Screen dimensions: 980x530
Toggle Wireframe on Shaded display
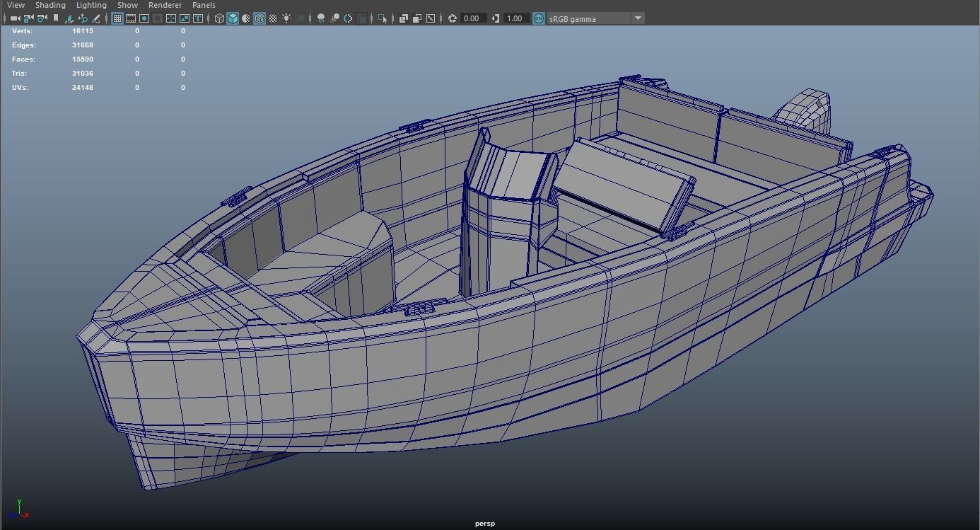coord(259,18)
